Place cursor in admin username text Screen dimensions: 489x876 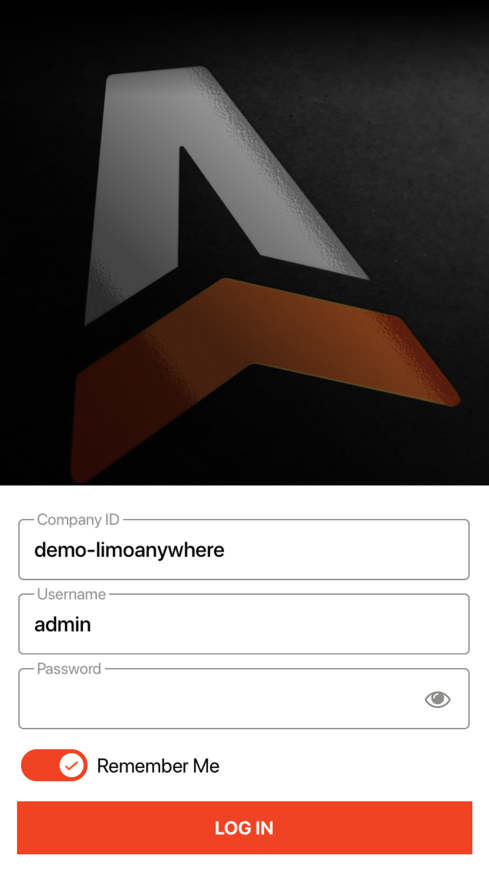63,624
